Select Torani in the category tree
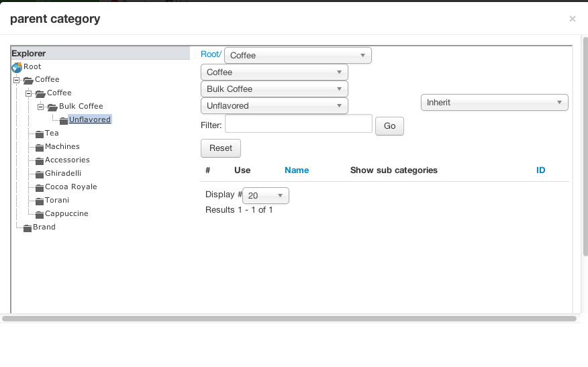The image size is (588, 367). tap(57, 200)
